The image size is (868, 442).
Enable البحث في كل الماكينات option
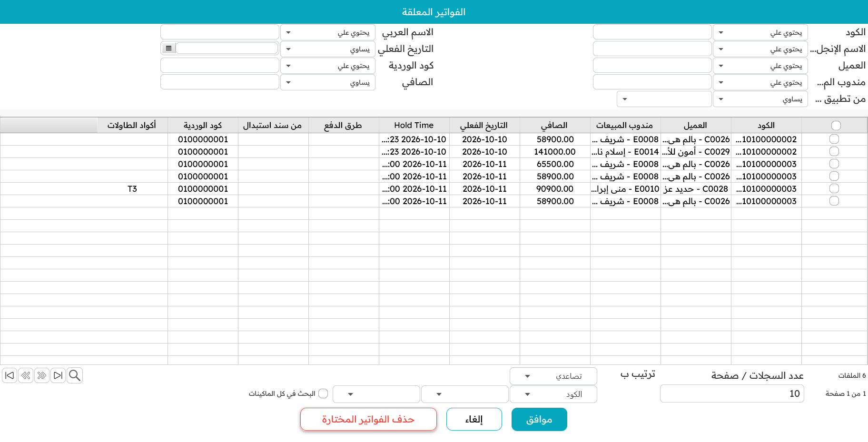click(x=323, y=393)
